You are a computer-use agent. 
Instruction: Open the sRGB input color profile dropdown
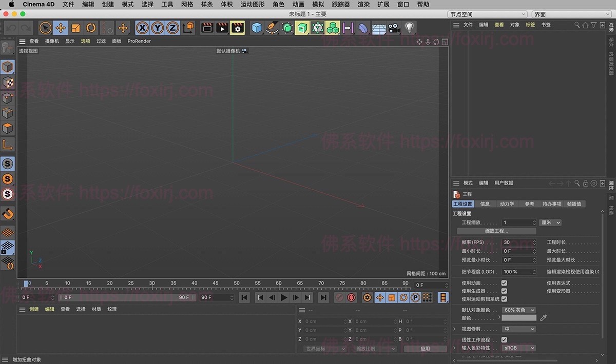[x=518, y=348]
